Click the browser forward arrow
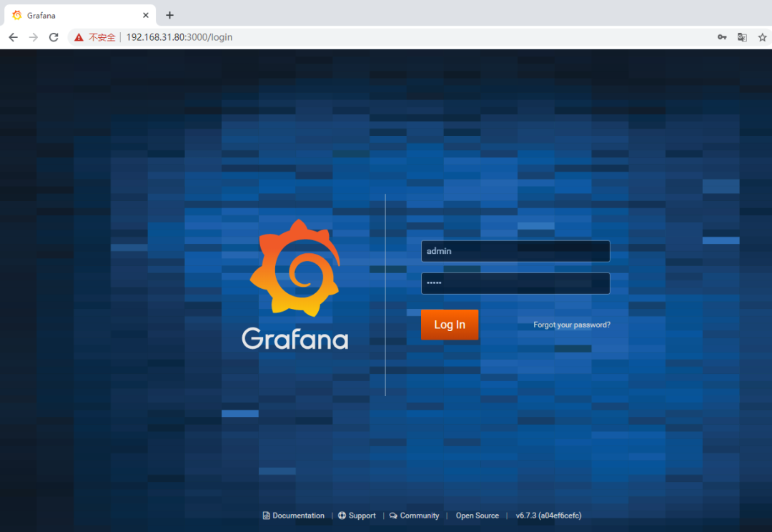Image resolution: width=772 pixels, height=532 pixels. click(x=34, y=37)
